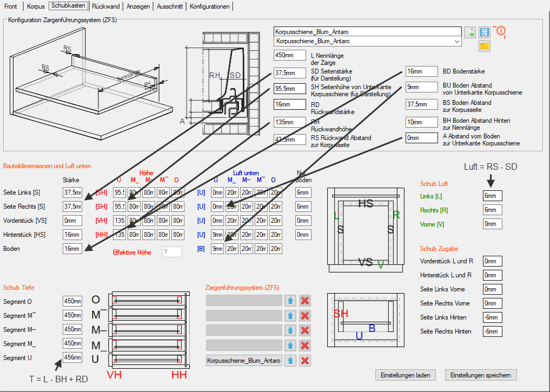Click the yellow folder icon
The width and height of the screenshot is (550, 392).
pyautogui.click(x=485, y=46)
